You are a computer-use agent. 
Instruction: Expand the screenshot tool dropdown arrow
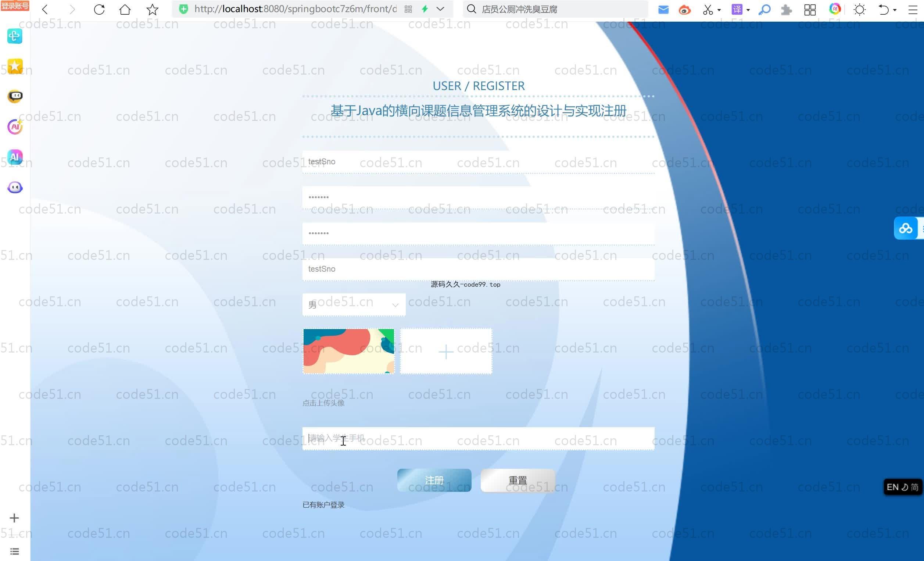719,10
